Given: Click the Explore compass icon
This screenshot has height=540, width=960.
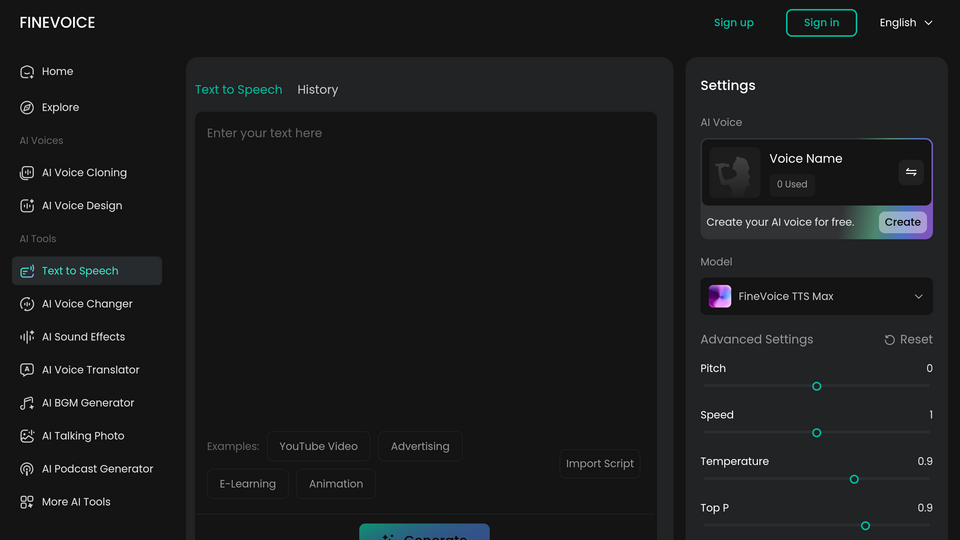Looking at the screenshot, I should coord(27,108).
